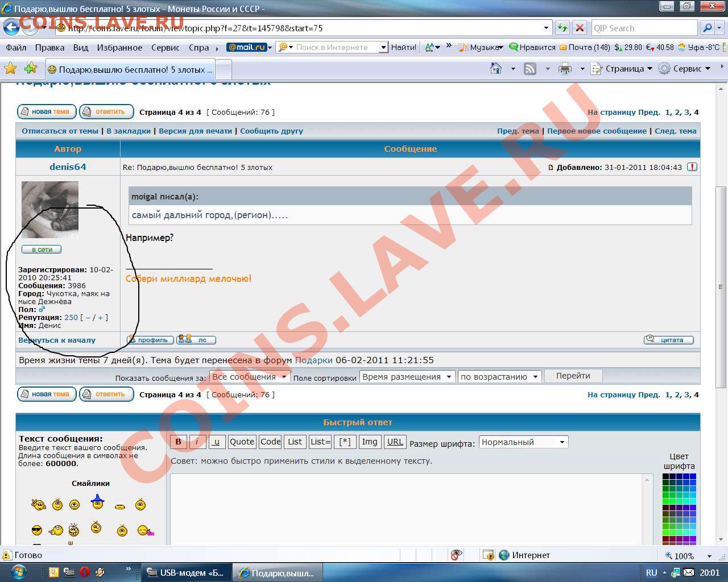
Task: Click the flat hat-like yellow smiley
Action: coord(120,506)
